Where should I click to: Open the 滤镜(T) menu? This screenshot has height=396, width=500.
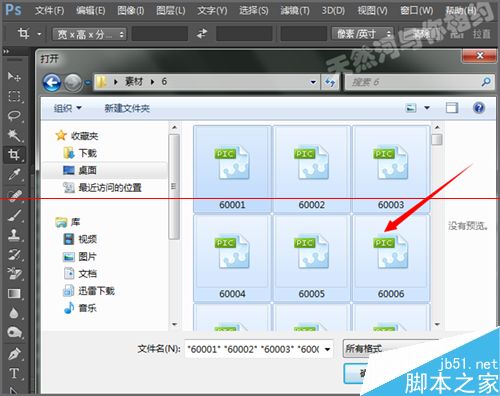point(295,11)
